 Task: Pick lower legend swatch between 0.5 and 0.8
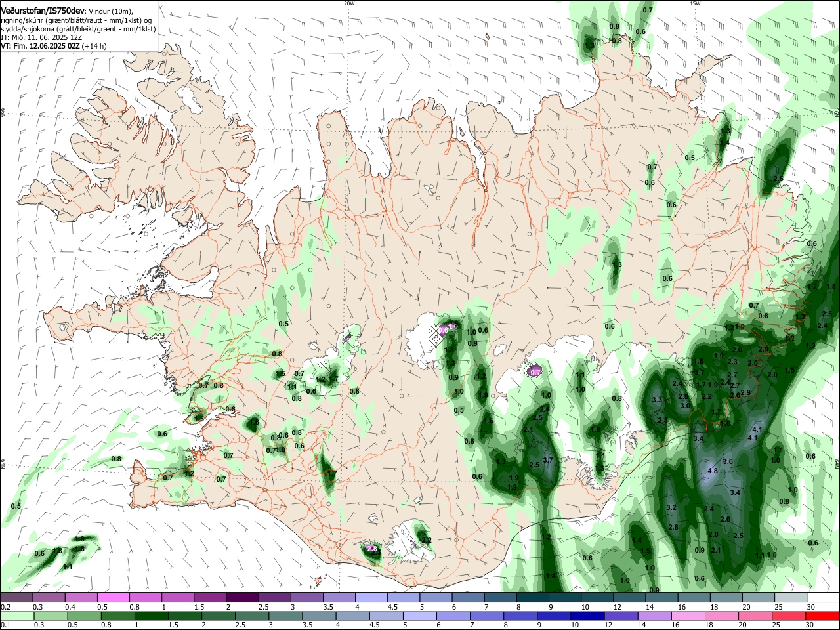click(x=84, y=616)
